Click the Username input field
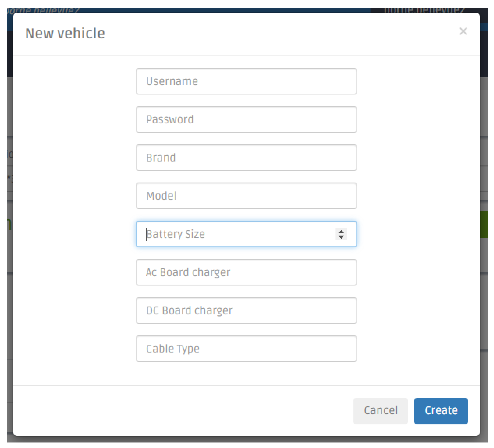Image resolution: width=494 pixels, height=448 pixels. [x=246, y=81]
